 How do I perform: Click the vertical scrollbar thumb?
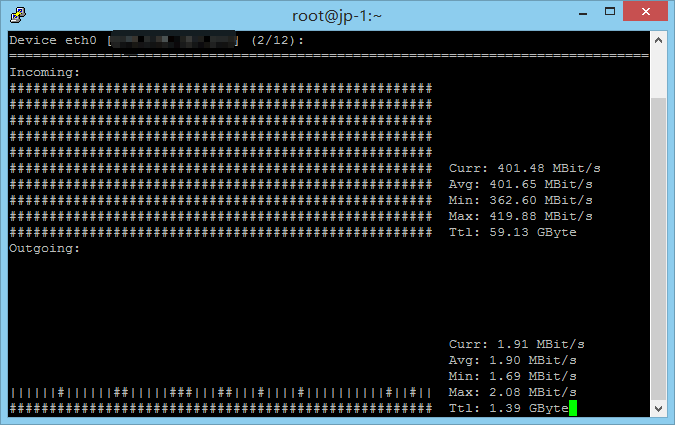tap(658, 249)
